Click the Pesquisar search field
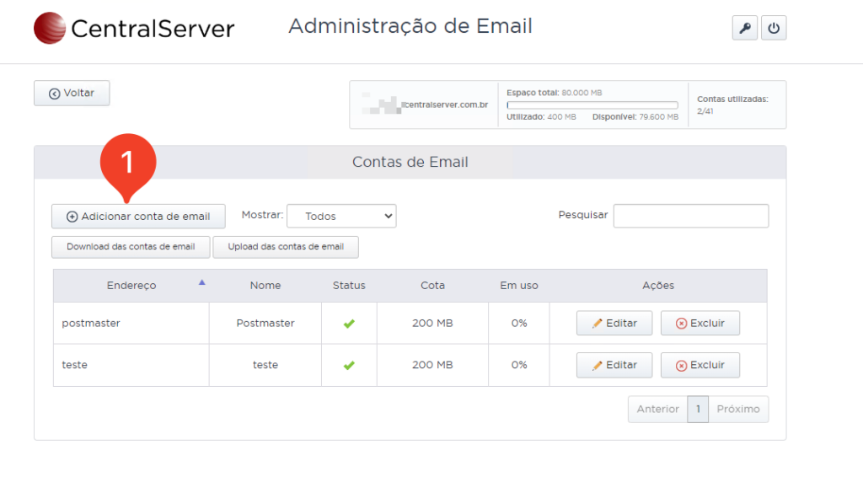 pos(691,216)
